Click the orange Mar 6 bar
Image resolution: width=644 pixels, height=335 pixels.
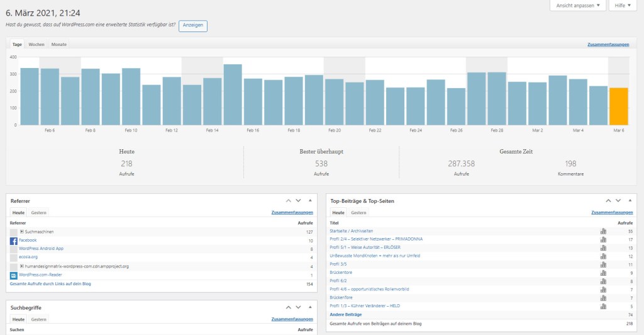pyautogui.click(x=619, y=106)
